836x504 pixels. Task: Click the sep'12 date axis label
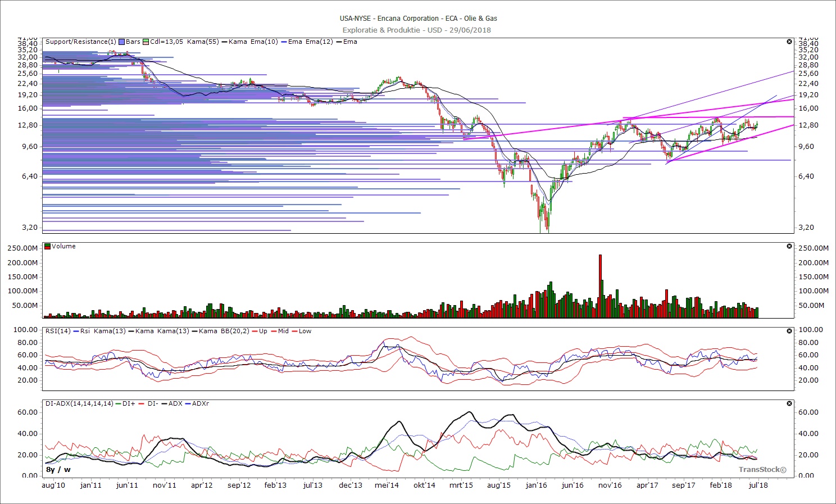pyautogui.click(x=239, y=485)
